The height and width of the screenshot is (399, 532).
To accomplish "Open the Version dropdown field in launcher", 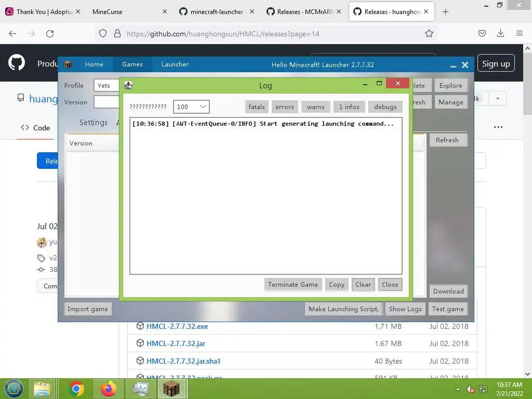I will (107, 102).
